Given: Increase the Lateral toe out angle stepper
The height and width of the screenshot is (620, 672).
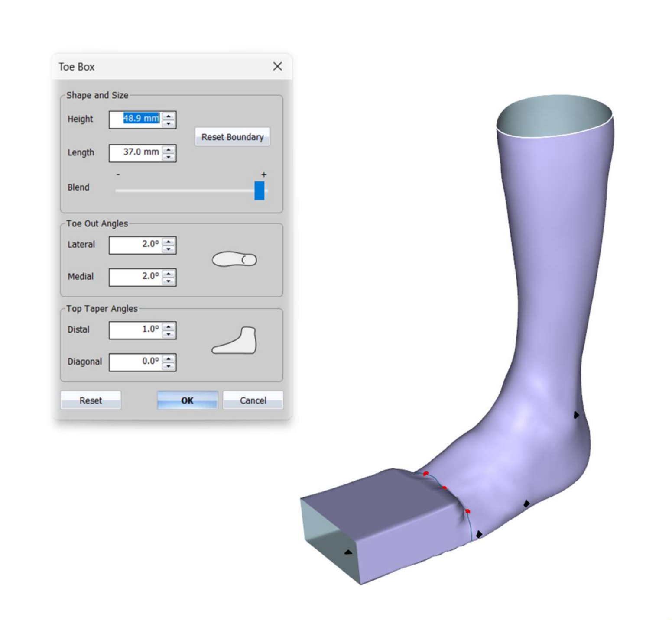Looking at the screenshot, I should (169, 241).
